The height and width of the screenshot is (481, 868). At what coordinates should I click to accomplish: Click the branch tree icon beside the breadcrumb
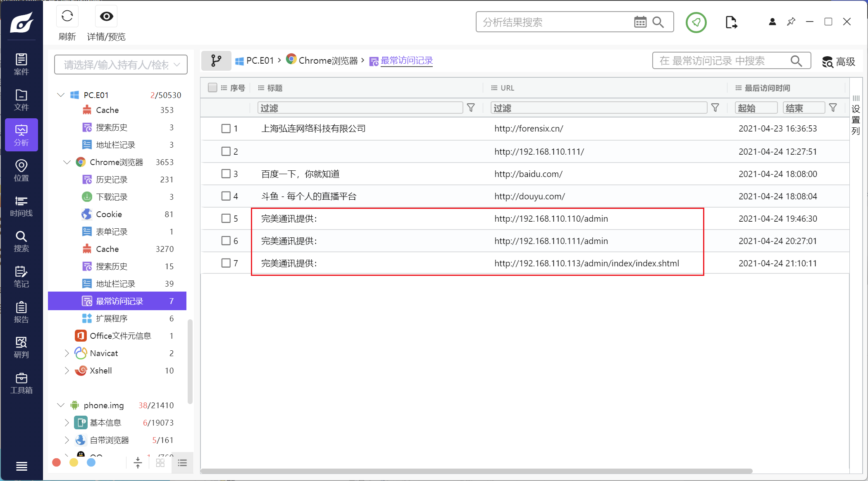tap(216, 61)
